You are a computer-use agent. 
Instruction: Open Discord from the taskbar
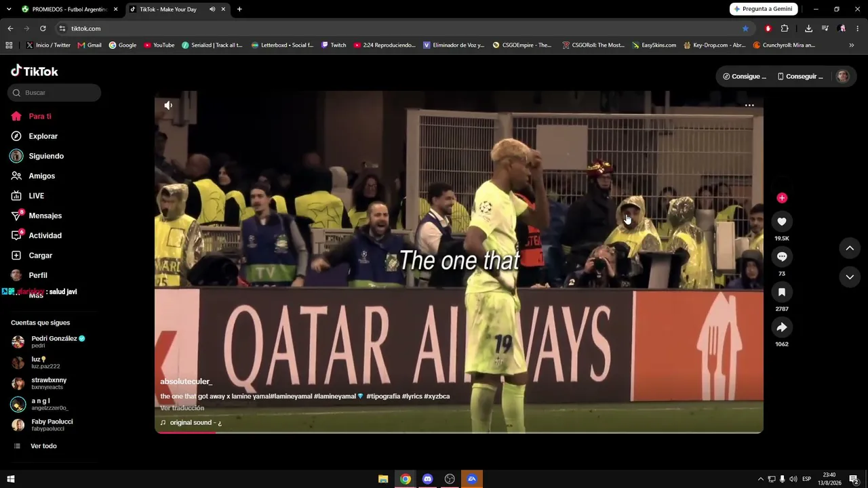[x=427, y=479]
